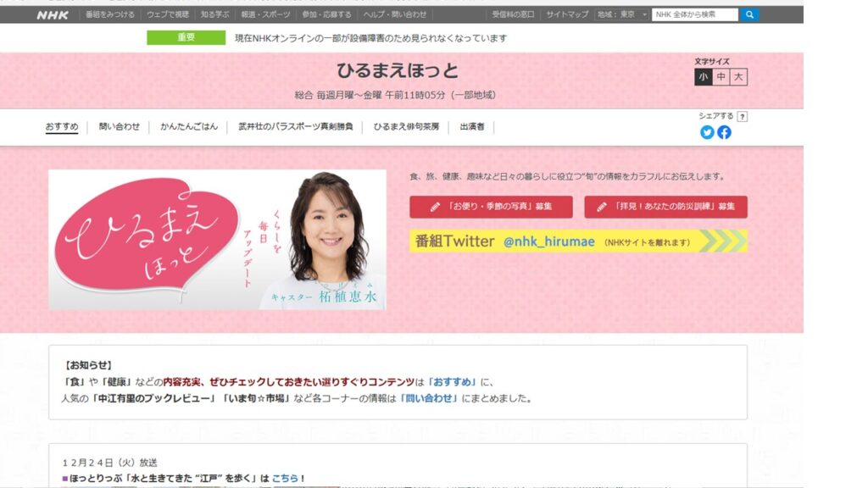The image size is (868, 488).
Task: Click the 総合 毎週月曜～金曜 午前11時05分 broadcast schedule text
Action: [395, 95]
